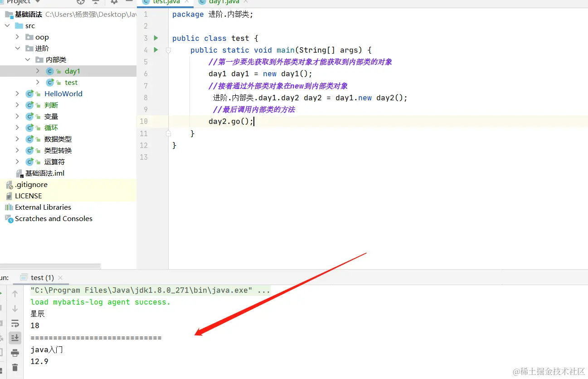Close the test (1) run tab

coord(60,278)
